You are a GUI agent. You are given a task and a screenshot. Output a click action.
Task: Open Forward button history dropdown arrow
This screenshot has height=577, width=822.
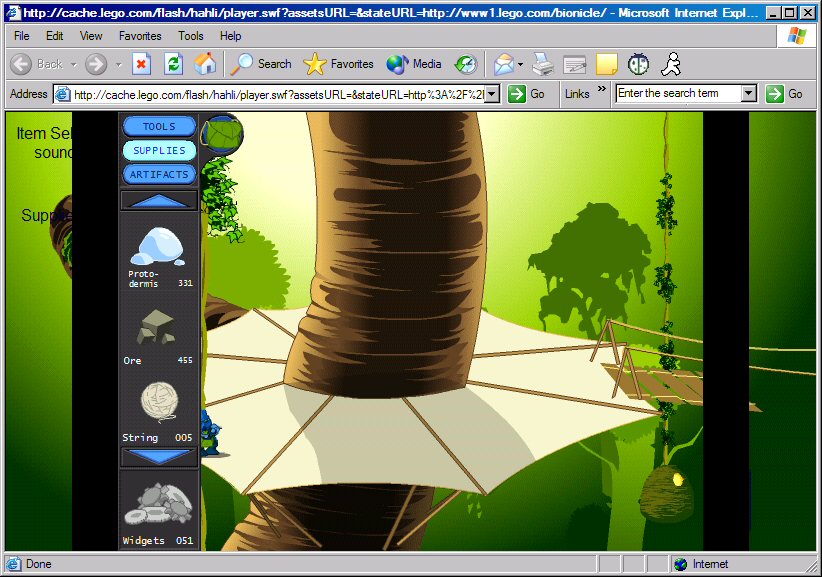[x=118, y=64]
